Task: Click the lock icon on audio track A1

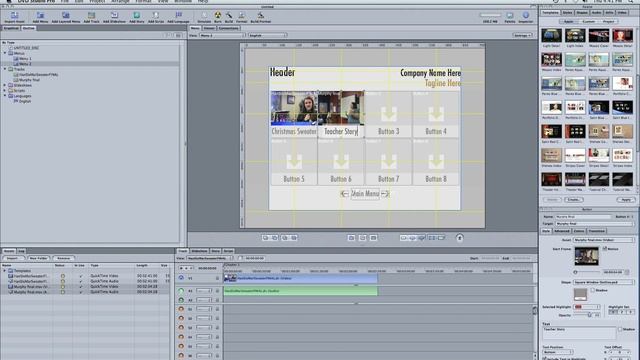Action: tap(217, 291)
